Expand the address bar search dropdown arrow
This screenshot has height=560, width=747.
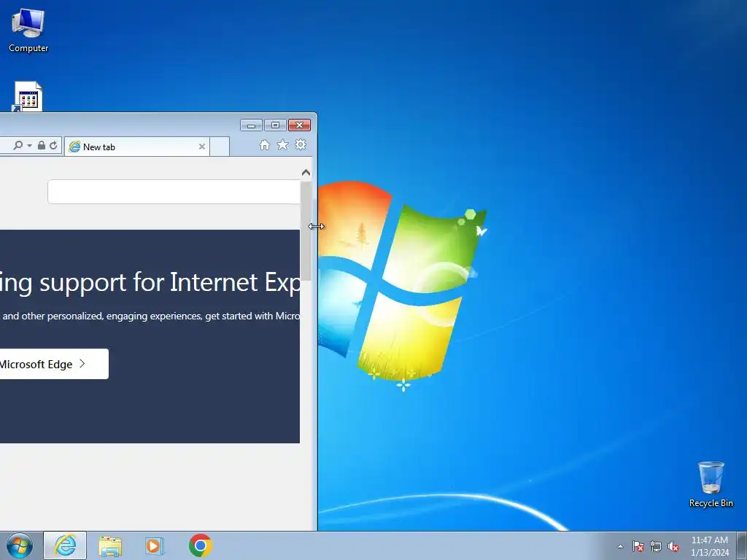29,146
